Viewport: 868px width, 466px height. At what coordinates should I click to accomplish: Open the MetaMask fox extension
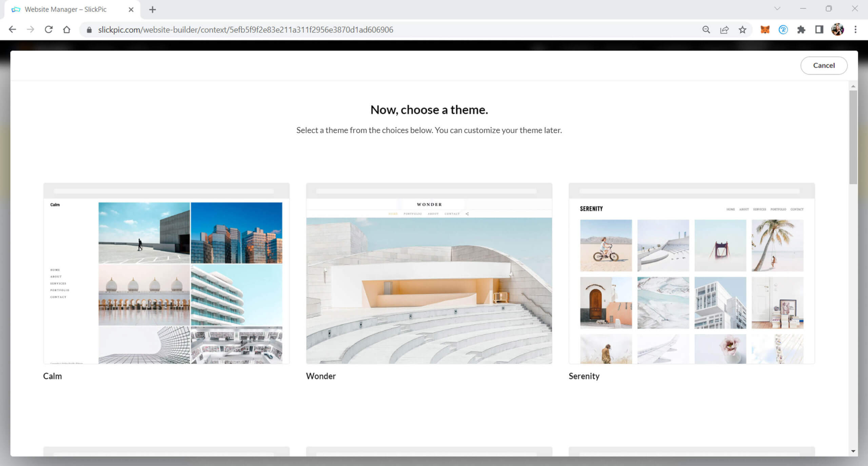pos(765,30)
